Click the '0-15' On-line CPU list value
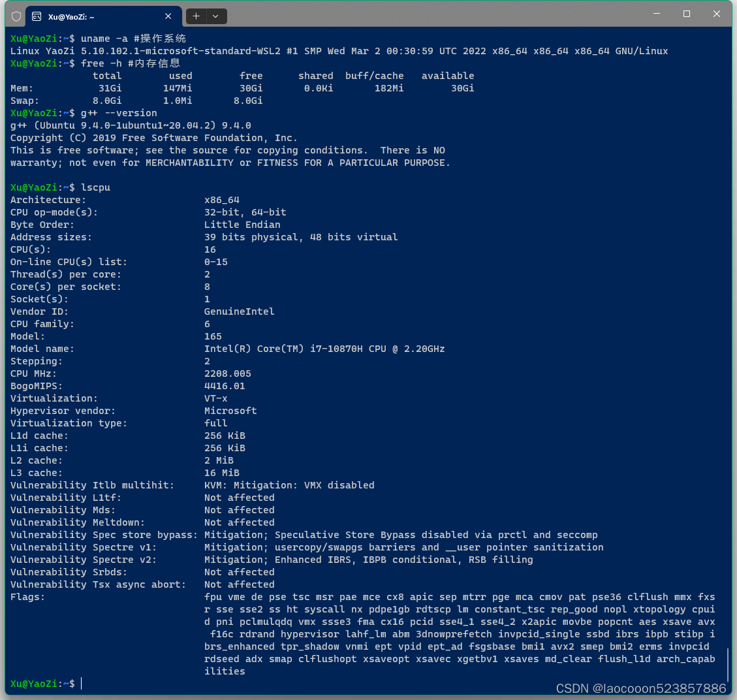Image resolution: width=737 pixels, height=700 pixels. (215, 262)
